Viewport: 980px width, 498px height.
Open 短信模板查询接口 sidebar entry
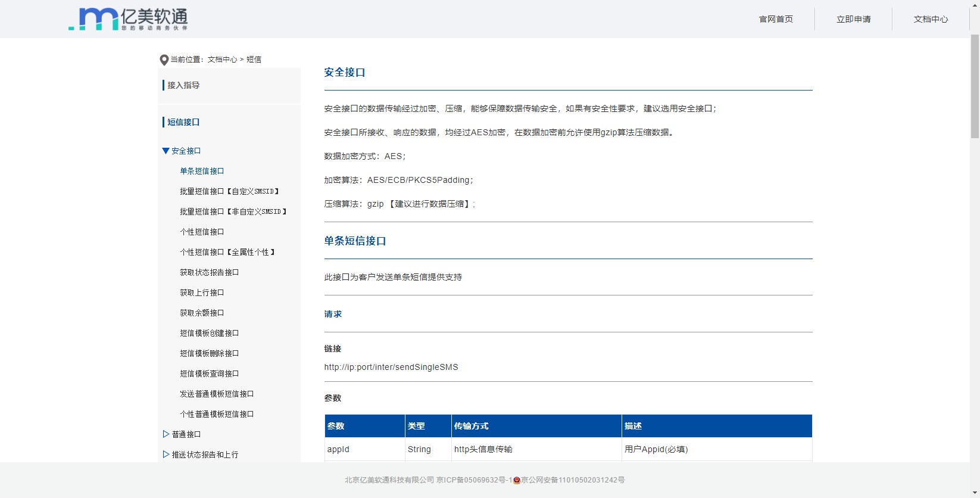(x=210, y=374)
